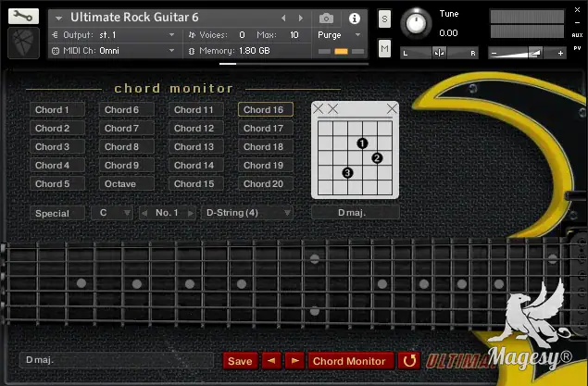
Task: Select Chord 13
Action: [x=196, y=147]
